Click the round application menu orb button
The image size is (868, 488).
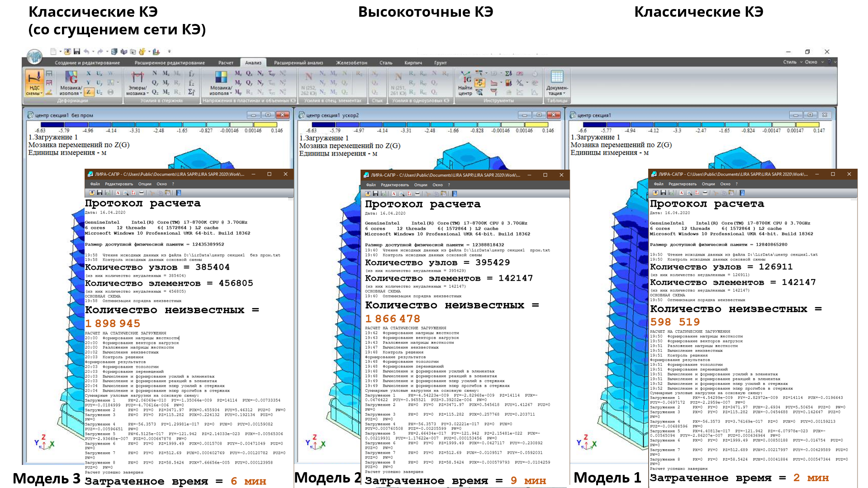tap(34, 57)
